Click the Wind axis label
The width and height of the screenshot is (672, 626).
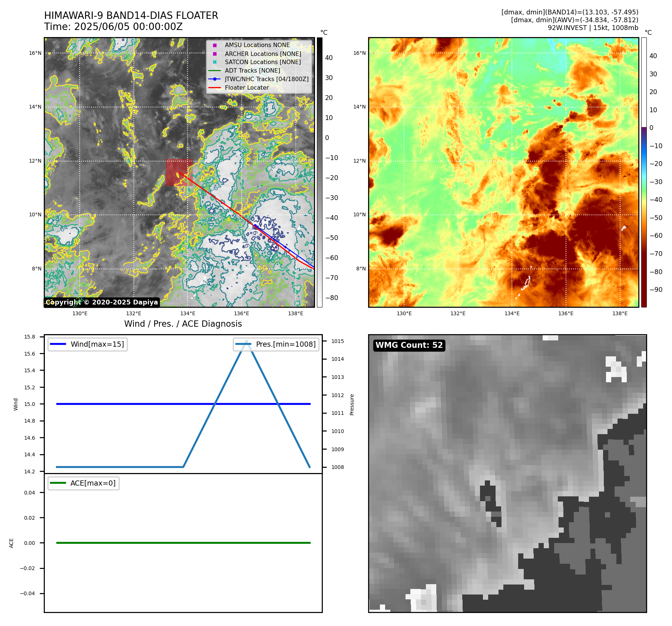point(16,404)
